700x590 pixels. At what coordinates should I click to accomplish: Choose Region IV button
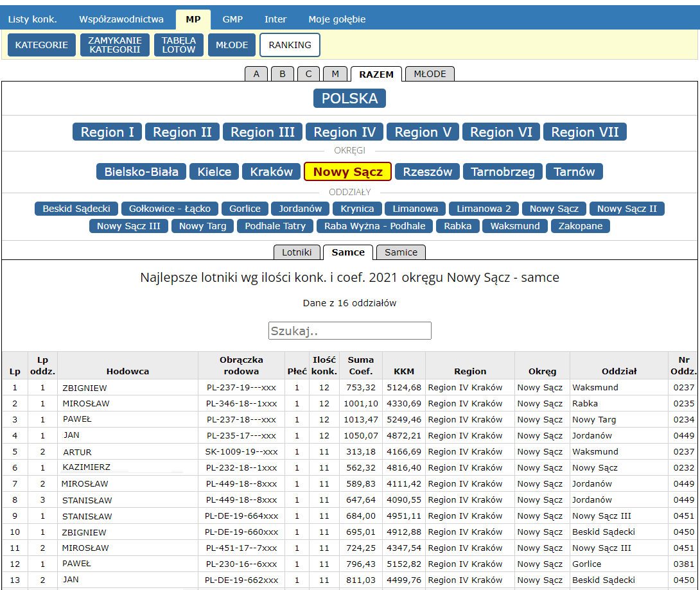point(344,132)
